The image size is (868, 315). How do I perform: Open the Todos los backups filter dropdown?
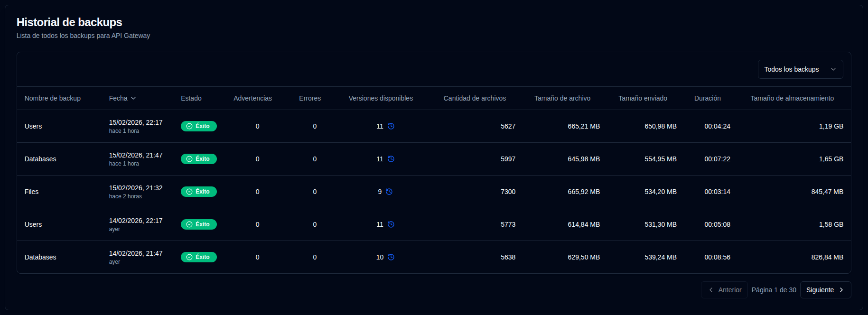800,69
